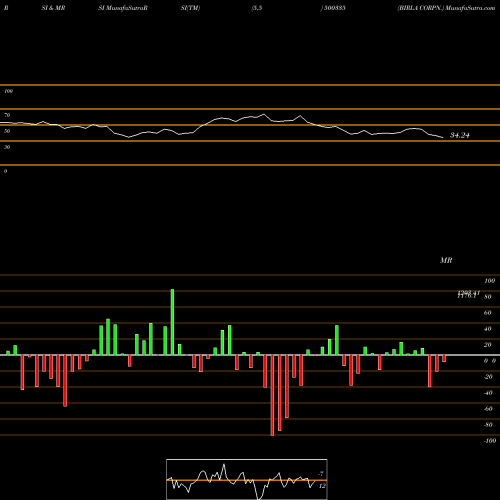Viewport: 500px width, 500px height.
Task: Click the 50 level label on RSI axis
Action: (x=7, y=131)
